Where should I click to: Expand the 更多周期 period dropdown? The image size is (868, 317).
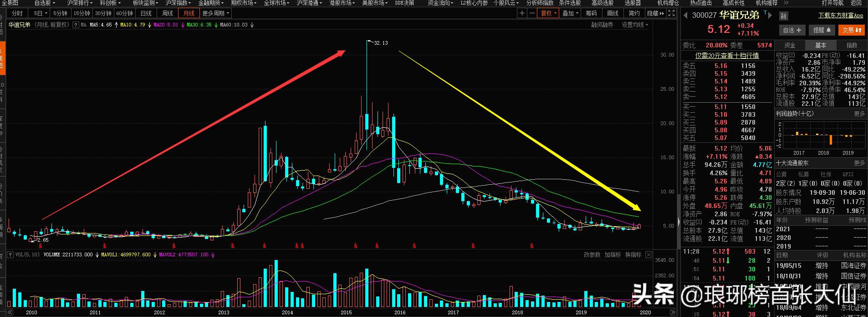pyautogui.click(x=216, y=13)
